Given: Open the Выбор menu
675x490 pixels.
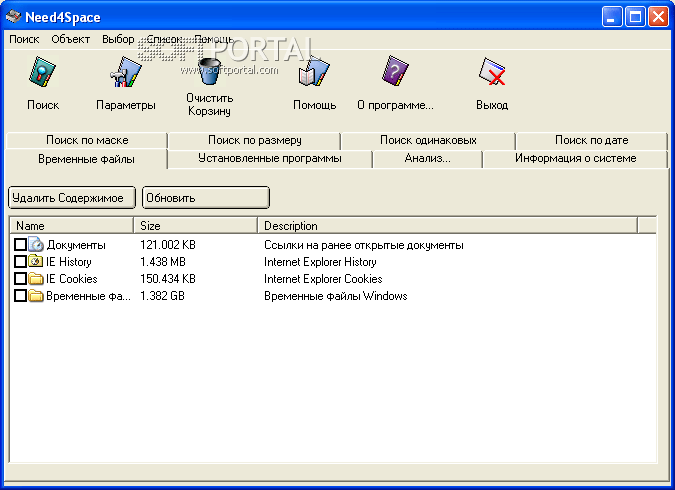Looking at the screenshot, I should (118, 39).
